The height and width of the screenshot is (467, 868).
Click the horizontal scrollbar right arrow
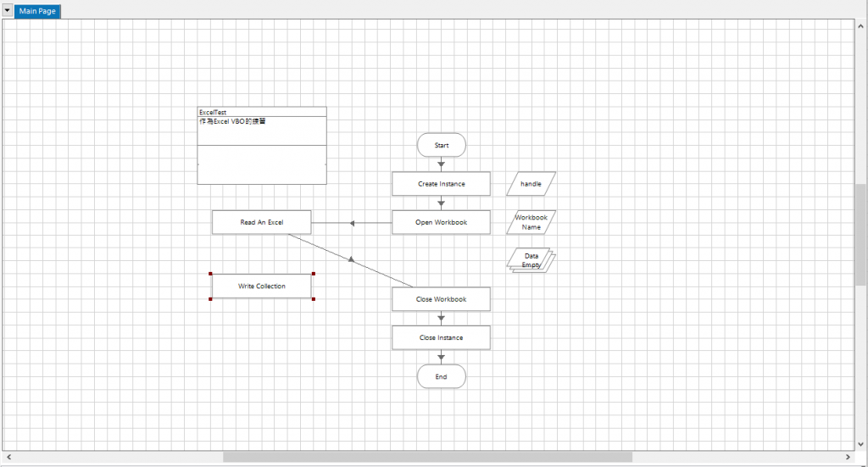848,457
